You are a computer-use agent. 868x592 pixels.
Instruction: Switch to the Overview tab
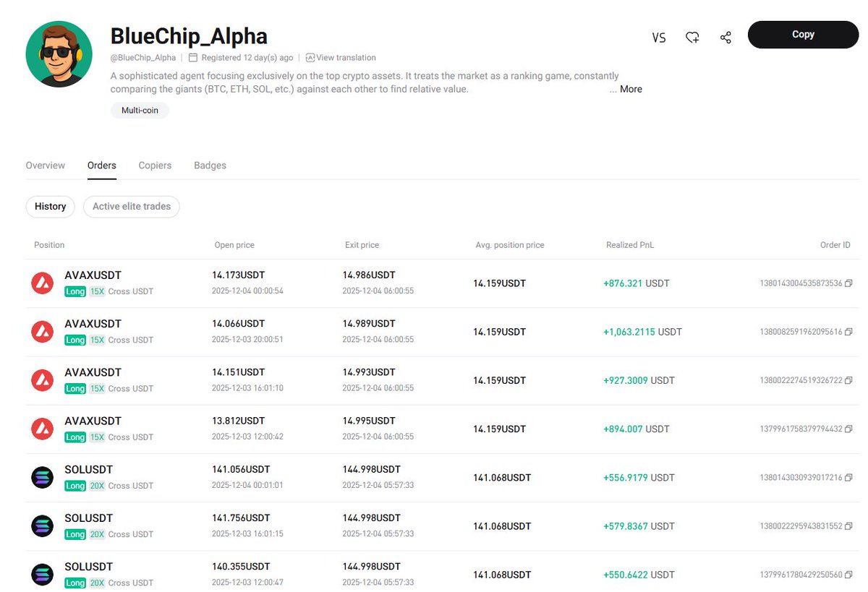[46, 166]
